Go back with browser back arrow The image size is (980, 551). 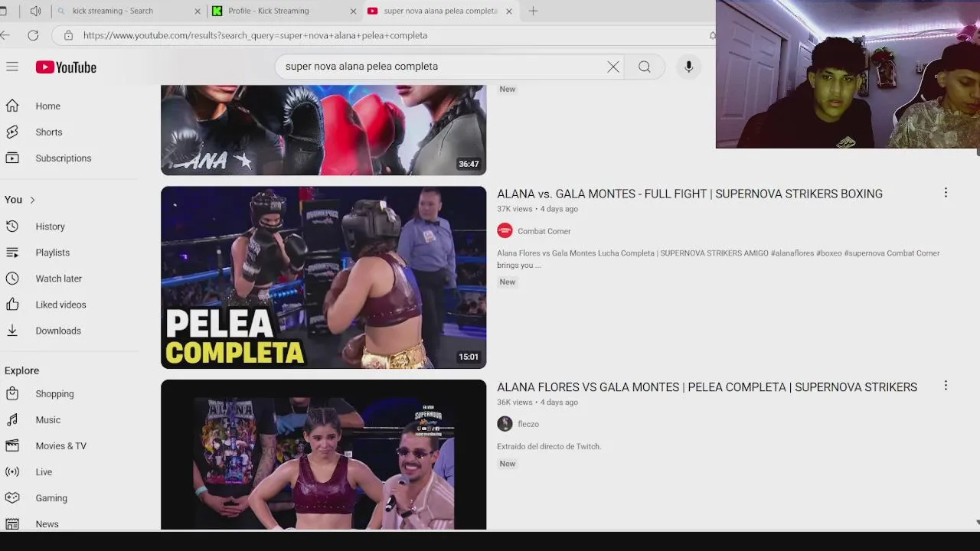(x=5, y=35)
